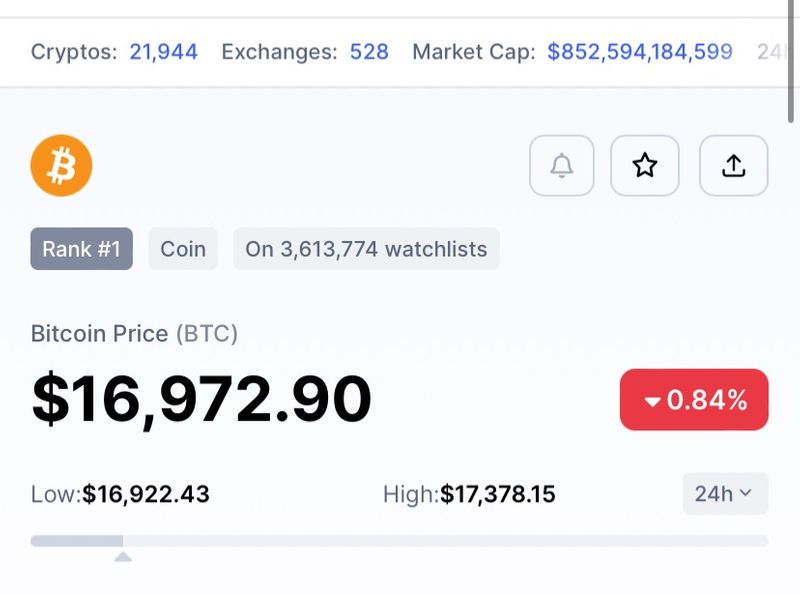This screenshot has height=594, width=800.
Task: Click the On 3,613,774 watchlists tag
Action: point(366,249)
